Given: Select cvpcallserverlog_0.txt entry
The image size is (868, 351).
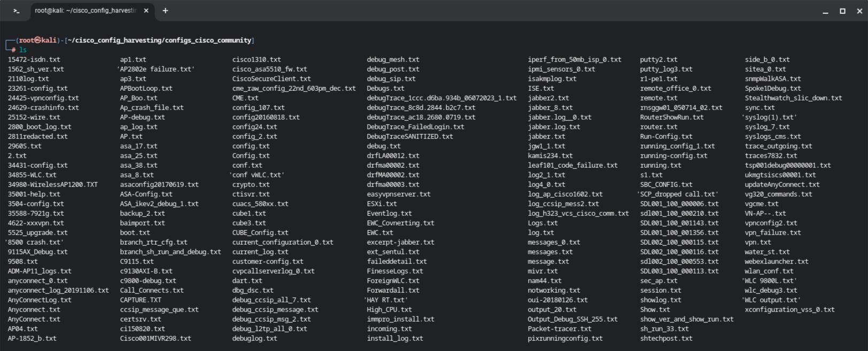Looking at the screenshot, I should click(274, 271).
